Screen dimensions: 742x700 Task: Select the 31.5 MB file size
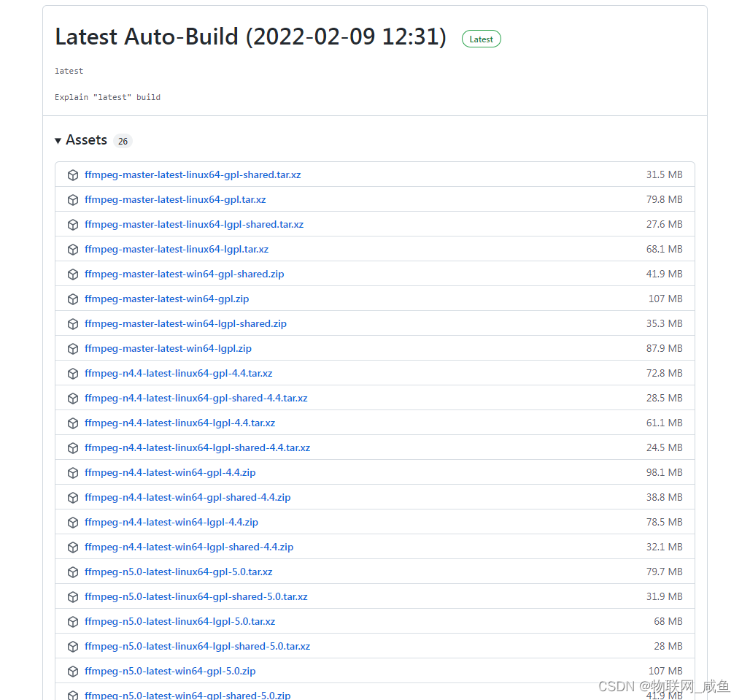tap(665, 174)
